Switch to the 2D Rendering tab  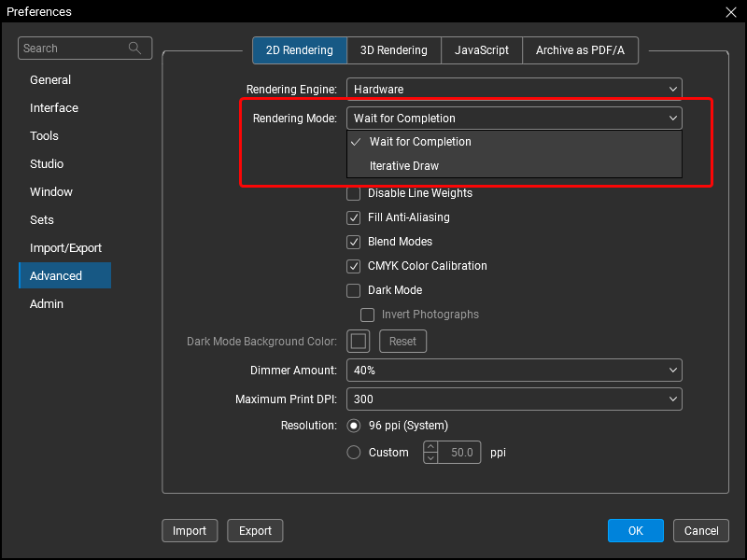tap(300, 50)
